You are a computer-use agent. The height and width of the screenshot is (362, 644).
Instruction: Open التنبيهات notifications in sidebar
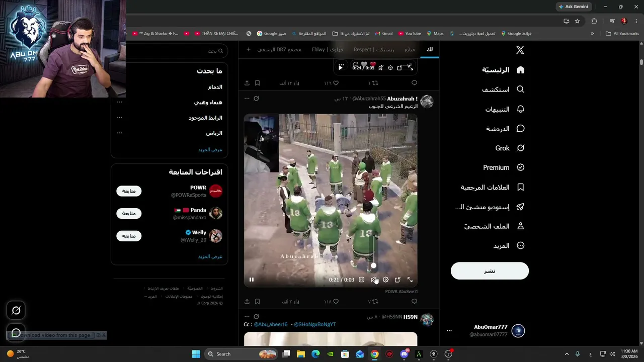pyautogui.click(x=505, y=109)
